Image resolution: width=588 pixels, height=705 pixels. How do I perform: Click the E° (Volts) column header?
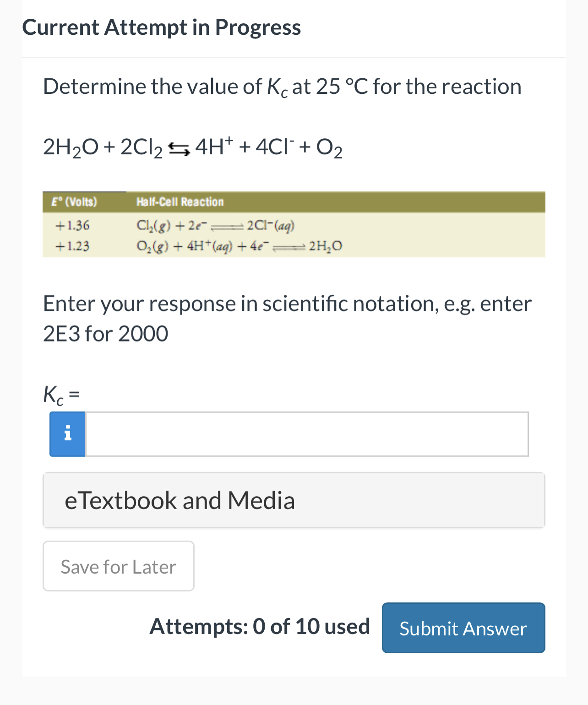pos(74,201)
